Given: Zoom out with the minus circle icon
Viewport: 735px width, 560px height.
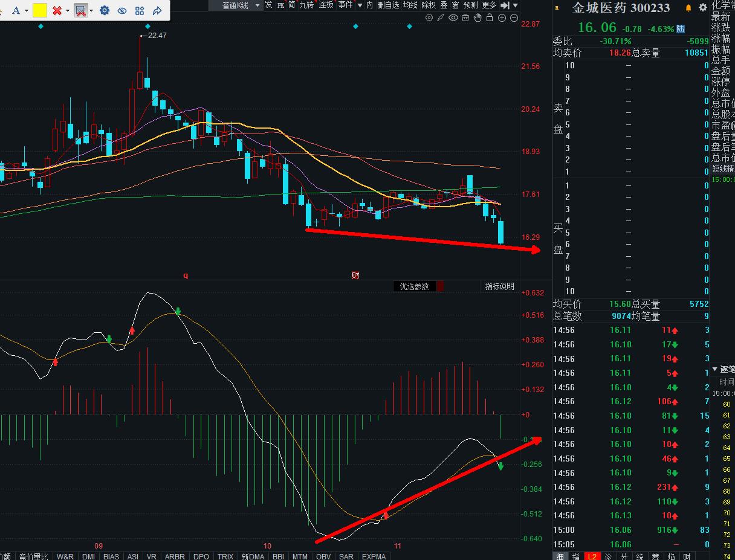Looking at the screenshot, I should point(514,18).
